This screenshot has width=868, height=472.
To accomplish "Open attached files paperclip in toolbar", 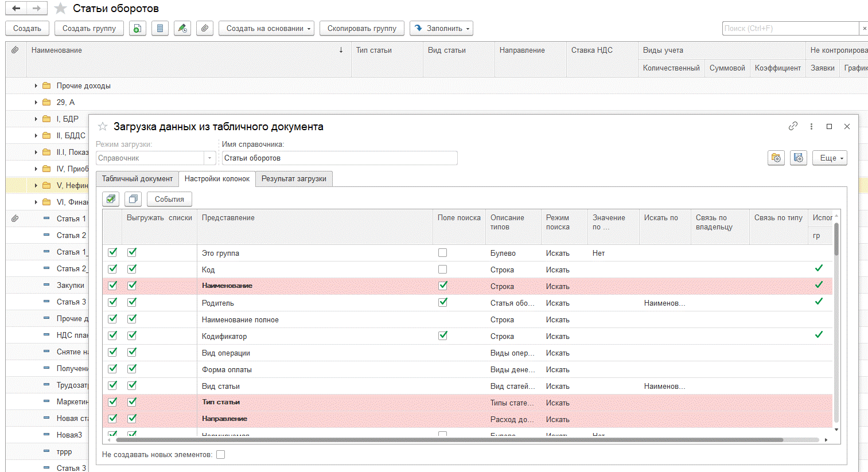I will click(205, 28).
